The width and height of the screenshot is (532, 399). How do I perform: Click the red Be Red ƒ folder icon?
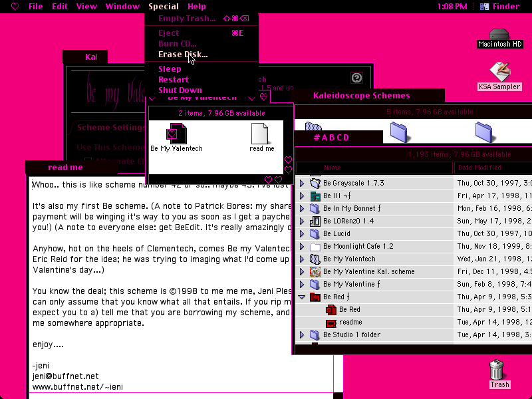pos(315,297)
